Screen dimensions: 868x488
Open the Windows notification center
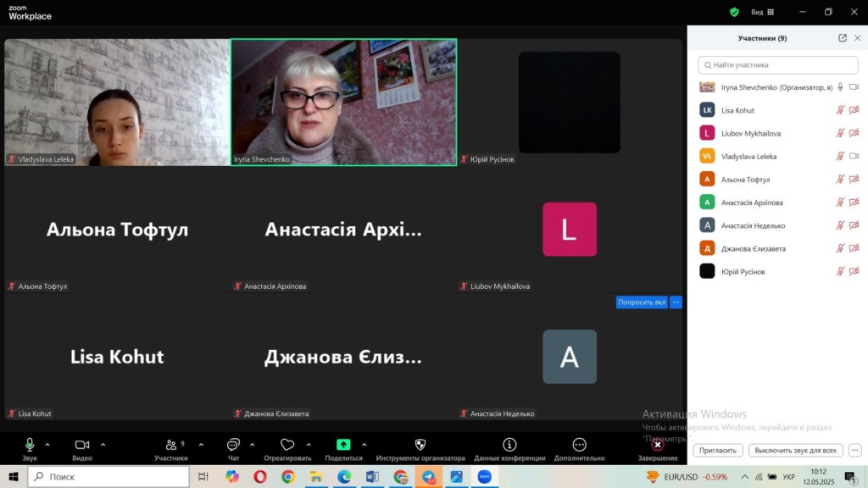(849, 476)
